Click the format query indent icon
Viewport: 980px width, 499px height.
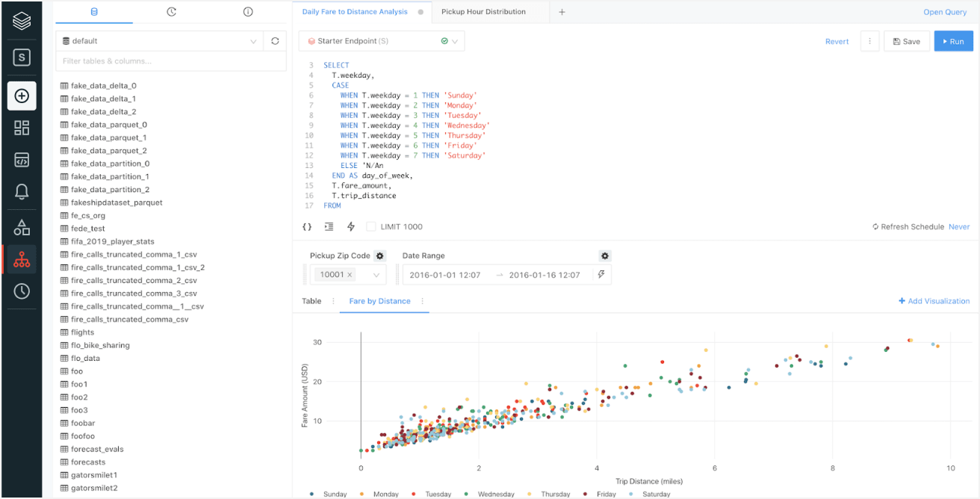tap(329, 226)
